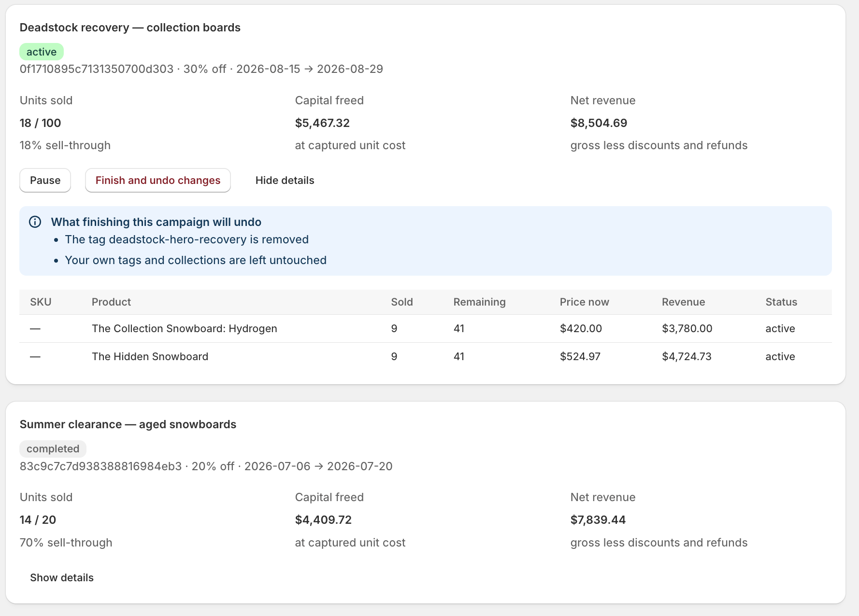The image size is (859, 616).
Task: Click the Sold column header
Action: (402, 302)
